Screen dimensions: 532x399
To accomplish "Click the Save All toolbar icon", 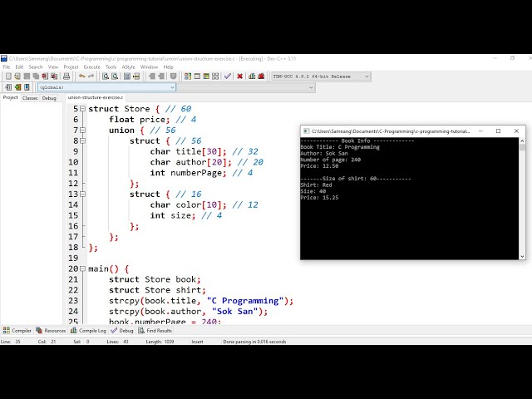I will (x=36, y=76).
